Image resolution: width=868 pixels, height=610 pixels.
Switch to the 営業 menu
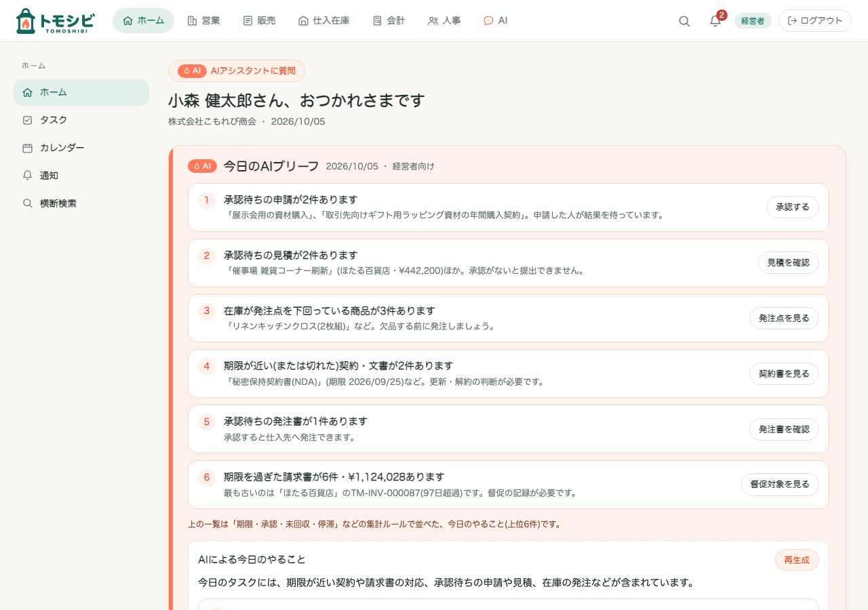[203, 21]
